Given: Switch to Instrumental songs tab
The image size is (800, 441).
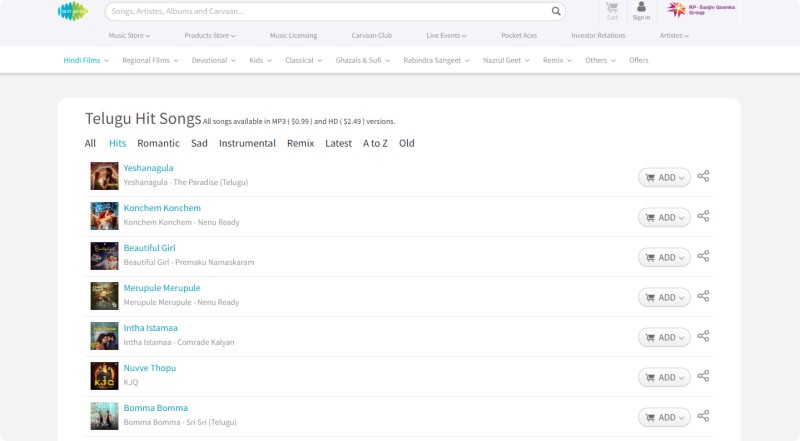Looking at the screenshot, I should (247, 143).
